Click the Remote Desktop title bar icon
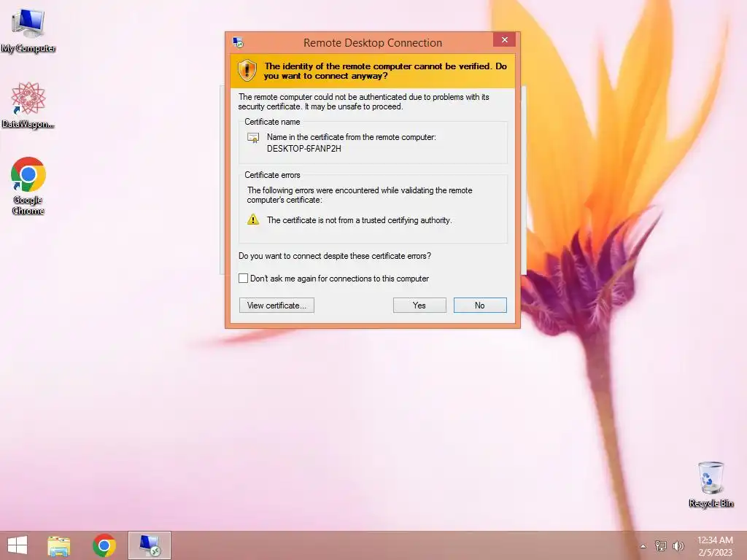Viewport: 747px width, 560px height. point(238,42)
